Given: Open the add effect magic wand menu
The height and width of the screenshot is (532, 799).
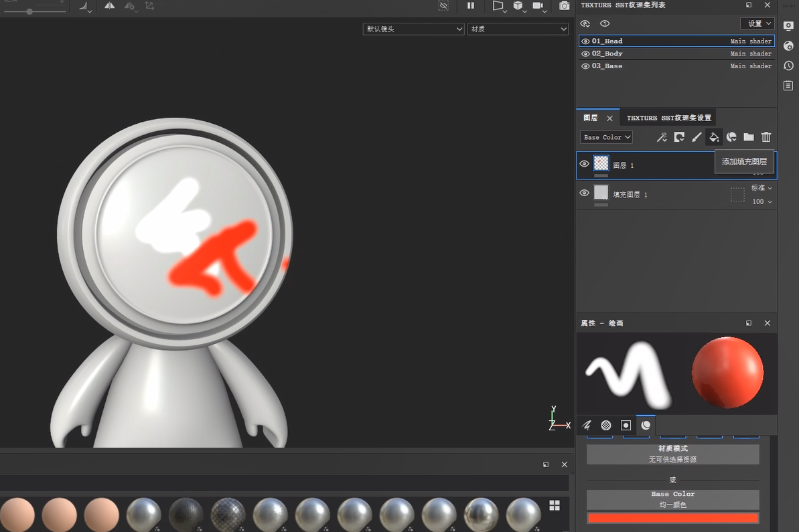Looking at the screenshot, I should pos(662,137).
